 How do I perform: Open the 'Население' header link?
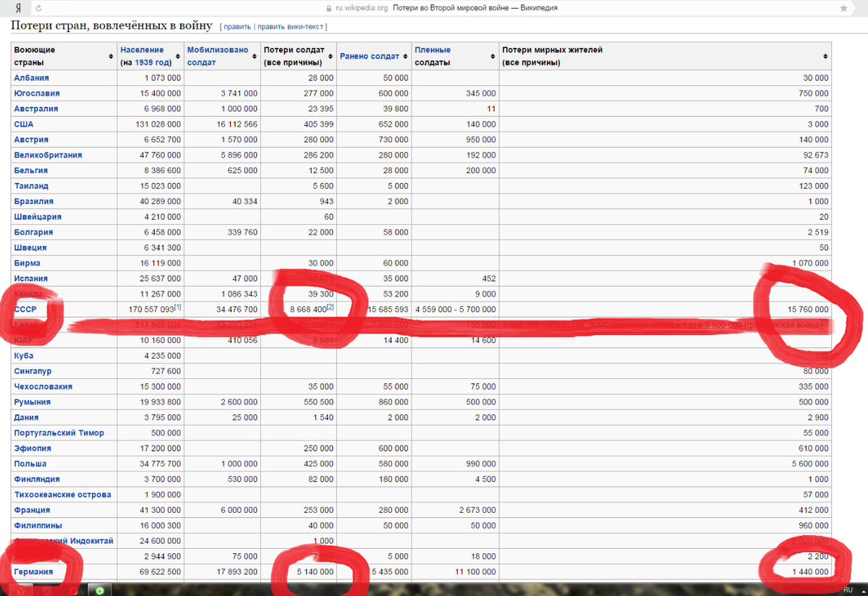pos(142,50)
